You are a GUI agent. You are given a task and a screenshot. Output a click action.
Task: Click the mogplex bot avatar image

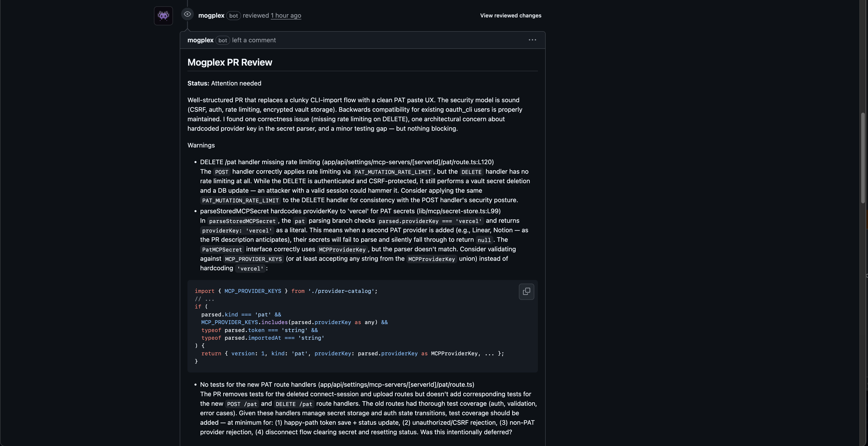(x=163, y=15)
